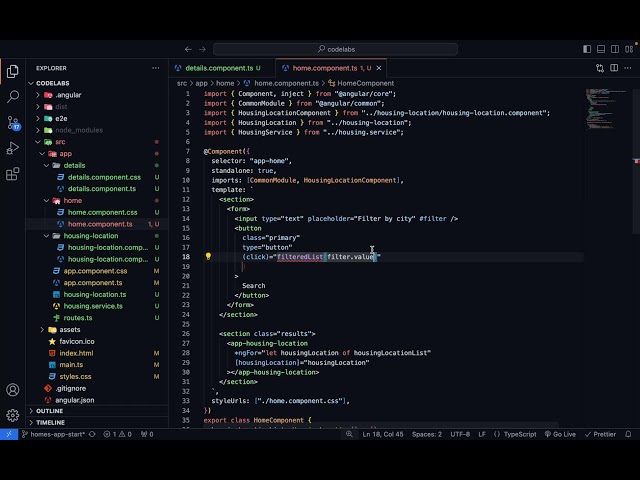Viewport: 640px width, 480px height.
Task: Open the Customize Layout icon
Action: 629,49
